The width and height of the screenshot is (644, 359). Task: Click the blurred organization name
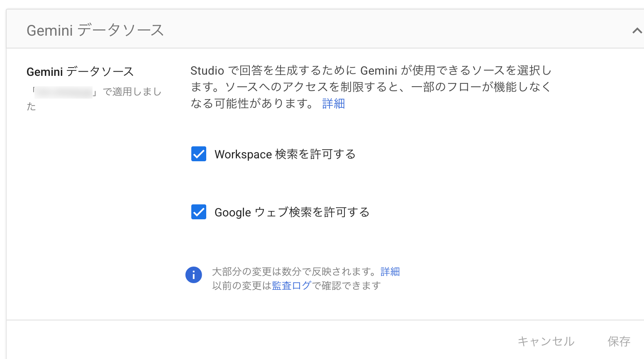(63, 92)
